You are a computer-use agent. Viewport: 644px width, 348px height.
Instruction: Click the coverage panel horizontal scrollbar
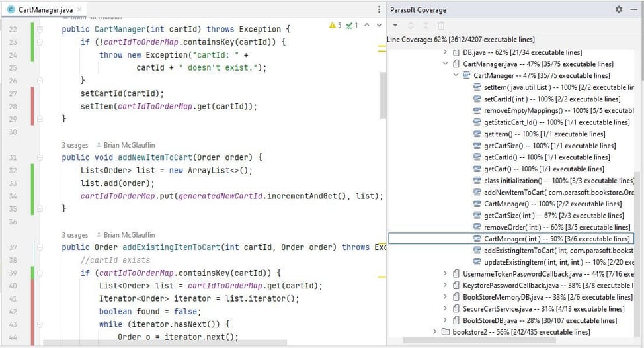[479, 341]
